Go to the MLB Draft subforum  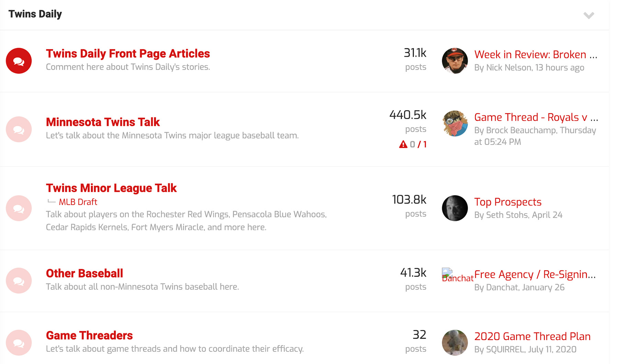[x=78, y=202]
